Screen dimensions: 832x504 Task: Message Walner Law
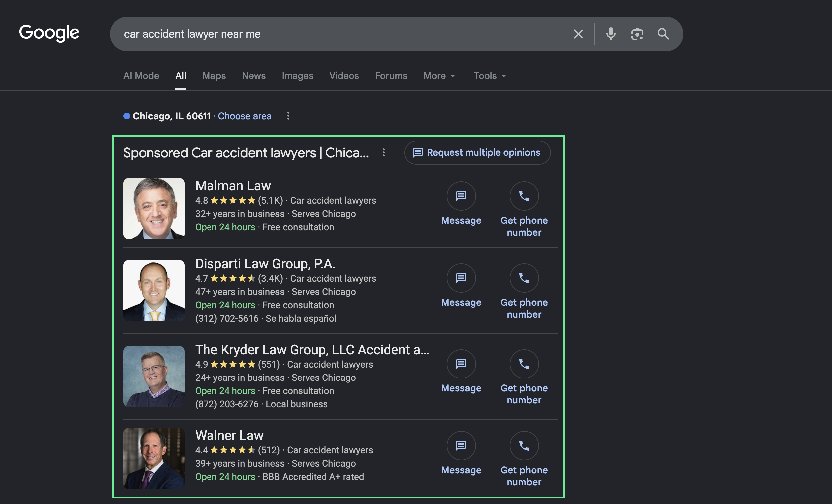[461, 453]
